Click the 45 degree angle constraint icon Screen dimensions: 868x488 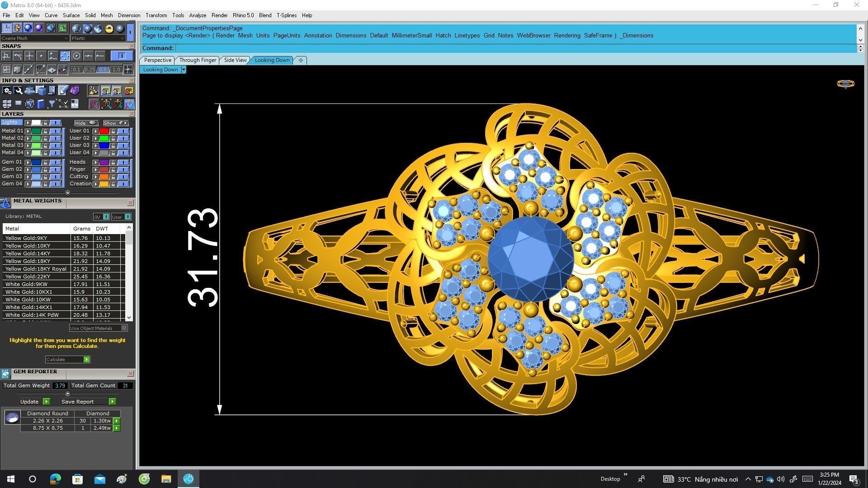point(41,69)
